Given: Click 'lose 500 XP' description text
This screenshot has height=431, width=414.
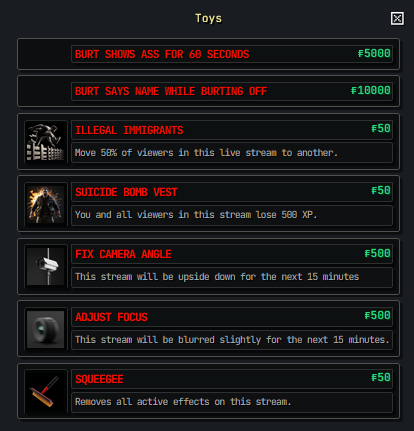Looking at the screenshot, I should pyautogui.click(x=196, y=215).
